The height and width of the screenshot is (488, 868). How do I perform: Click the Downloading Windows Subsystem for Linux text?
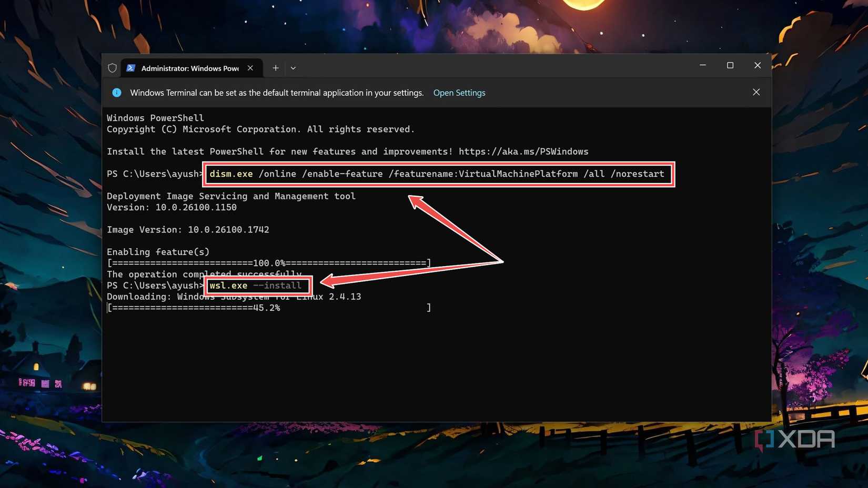[x=234, y=297]
